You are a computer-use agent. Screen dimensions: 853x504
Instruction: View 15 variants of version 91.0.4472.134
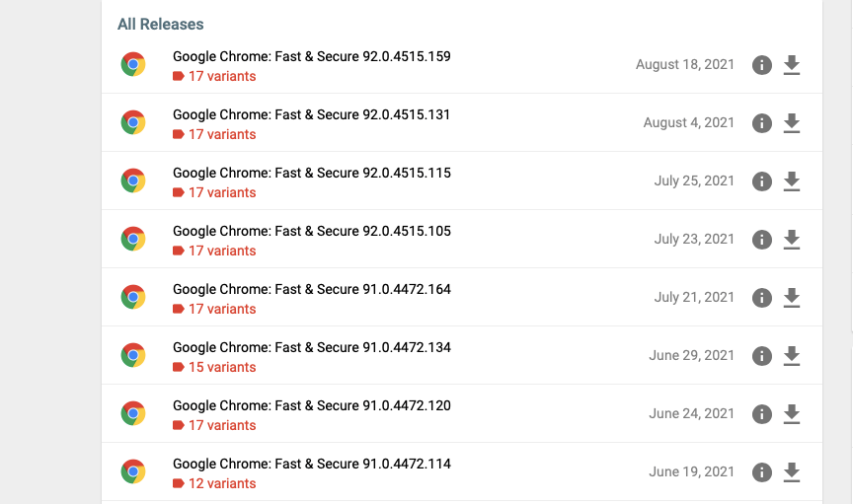pyautogui.click(x=214, y=367)
